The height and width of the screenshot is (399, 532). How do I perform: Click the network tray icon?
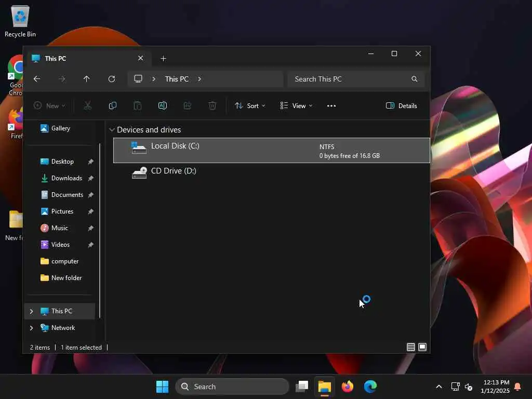point(455,387)
